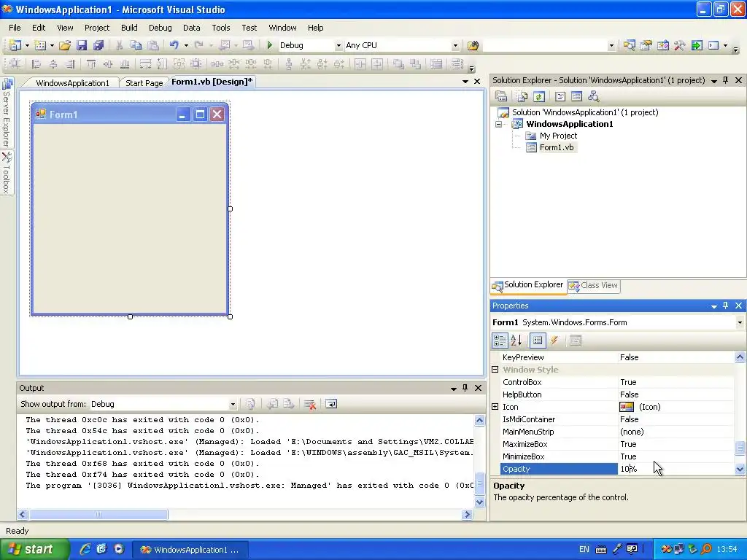Open the Form1 object selector dropdown
The height and width of the screenshot is (560, 747).
(740, 322)
